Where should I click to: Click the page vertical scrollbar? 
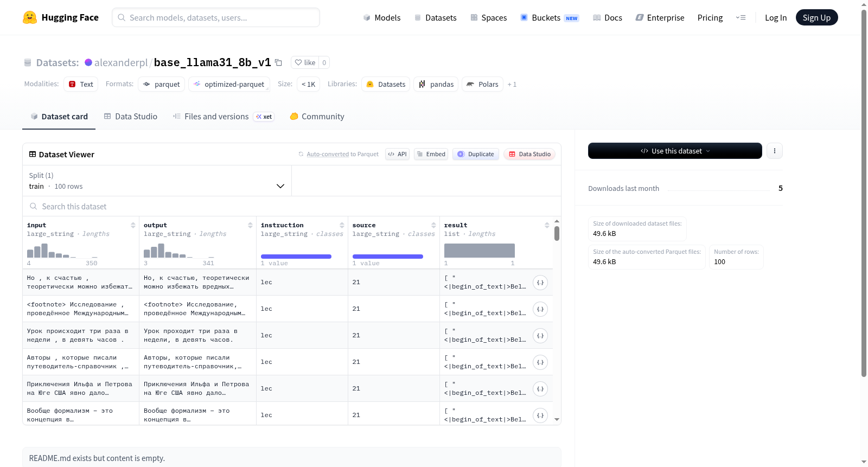(x=864, y=193)
